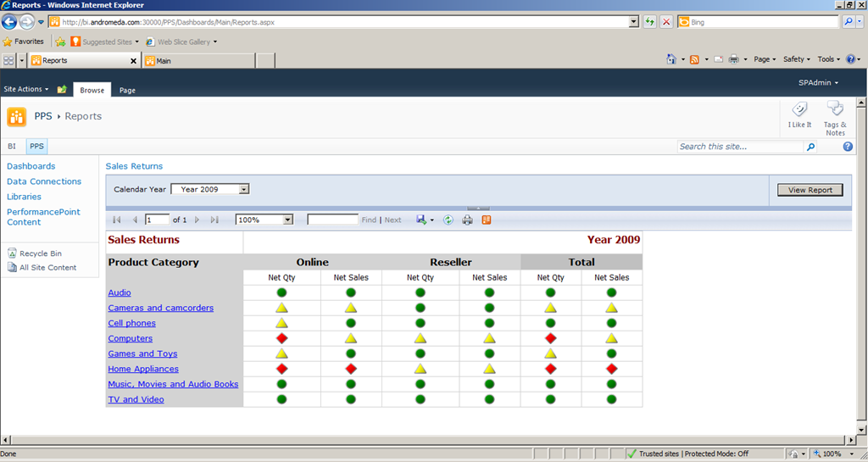Image resolution: width=868 pixels, height=462 pixels.
Task: Click the View Report button
Action: (x=810, y=190)
